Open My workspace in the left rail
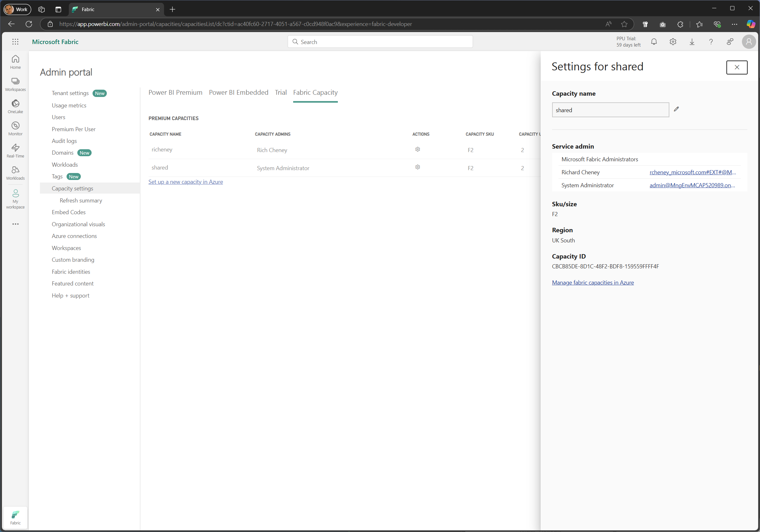 (15, 199)
